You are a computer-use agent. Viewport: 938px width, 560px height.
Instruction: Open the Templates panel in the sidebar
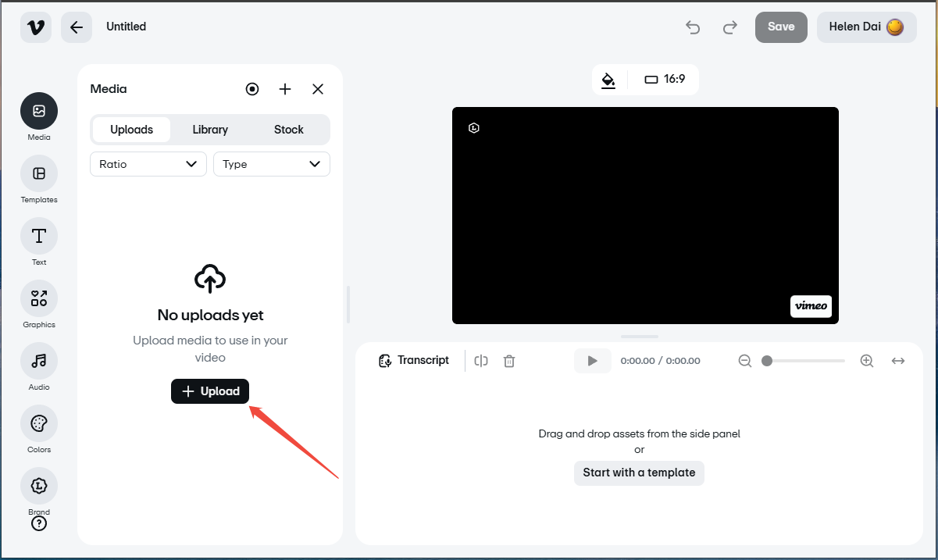tap(38, 175)
